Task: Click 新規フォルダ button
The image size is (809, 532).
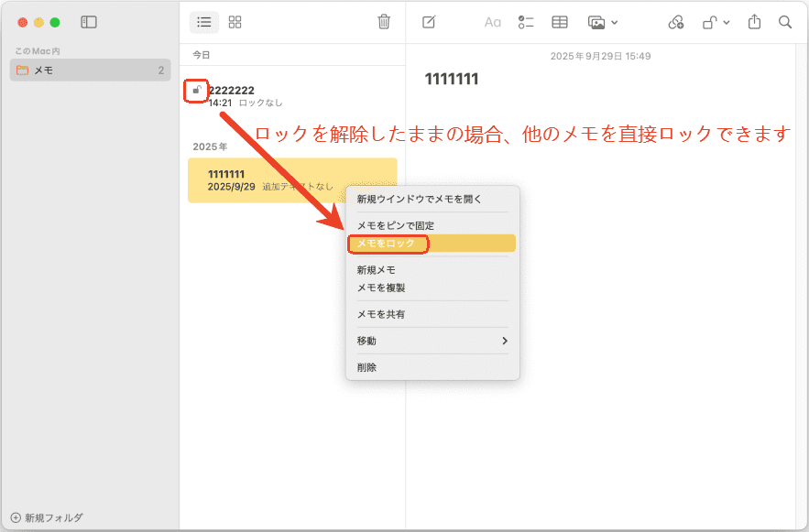Action: click(x=47, y=517)
